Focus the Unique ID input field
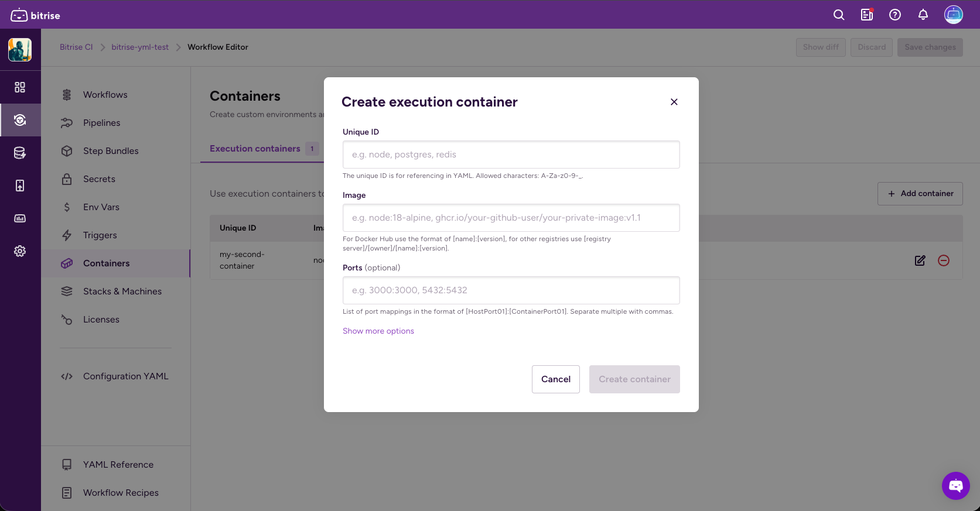The height and width of the screenshot is (511, 980). [511, 155]
